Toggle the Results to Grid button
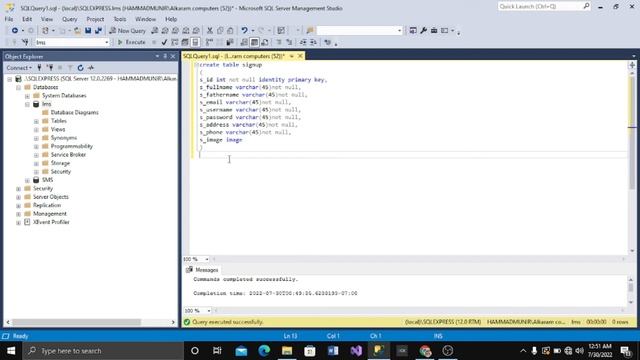 [254, 42]
